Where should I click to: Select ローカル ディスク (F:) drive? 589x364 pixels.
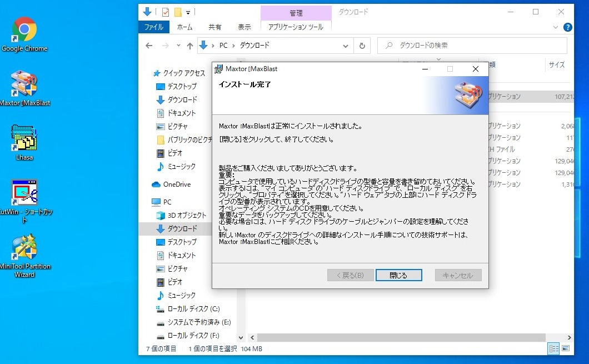(x=188, y=336)
